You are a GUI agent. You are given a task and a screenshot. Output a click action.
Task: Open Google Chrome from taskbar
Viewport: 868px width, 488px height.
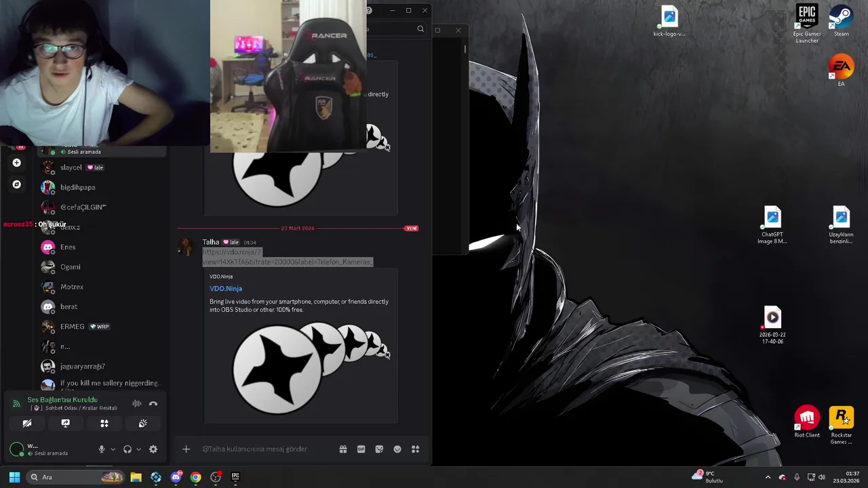coord(196,477)
